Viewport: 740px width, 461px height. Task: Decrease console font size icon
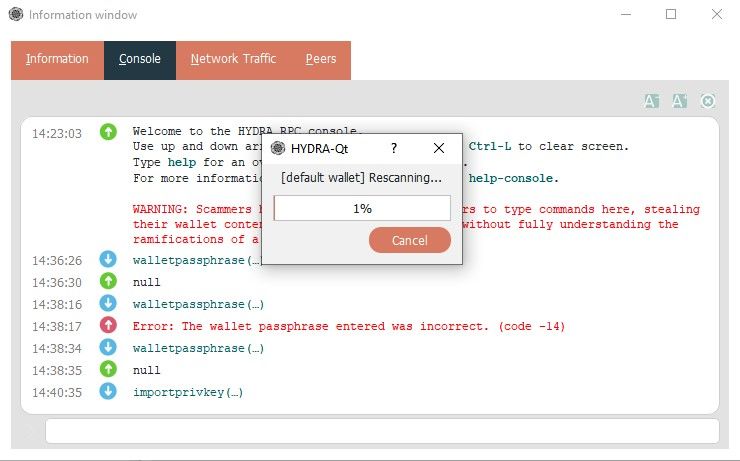[651, 101]
